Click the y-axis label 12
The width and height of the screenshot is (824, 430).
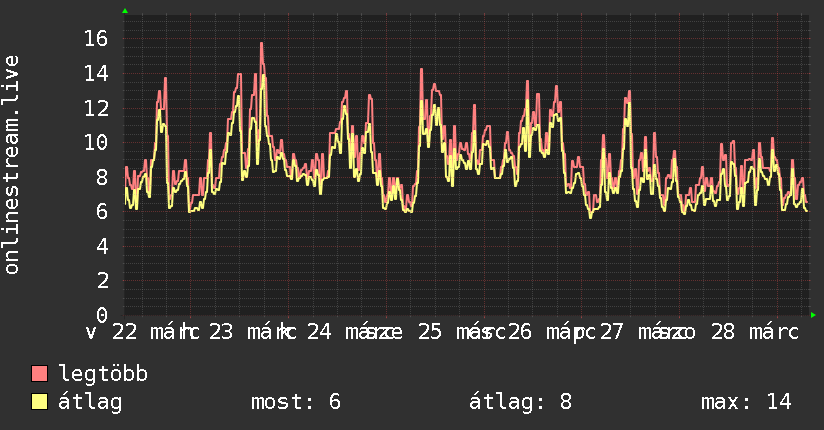96,108
